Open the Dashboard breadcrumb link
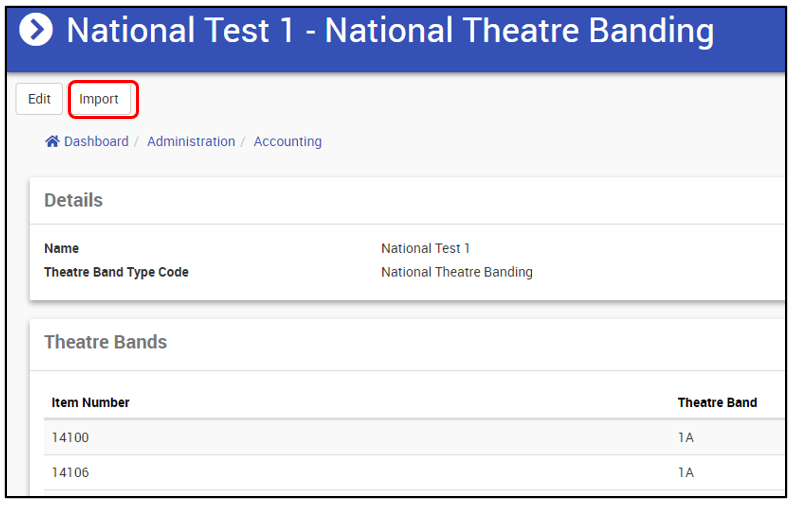Image resolution: width=791 pixels, height=506 pixels. 96,142
